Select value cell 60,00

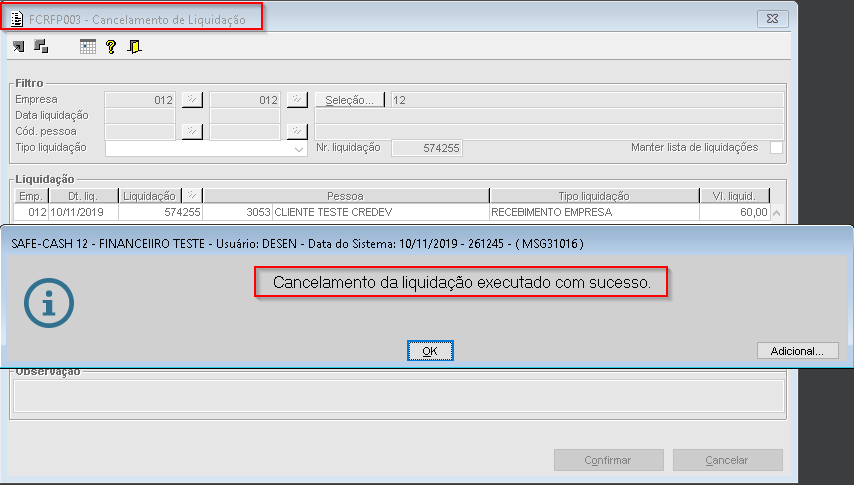tap(734, 212)
